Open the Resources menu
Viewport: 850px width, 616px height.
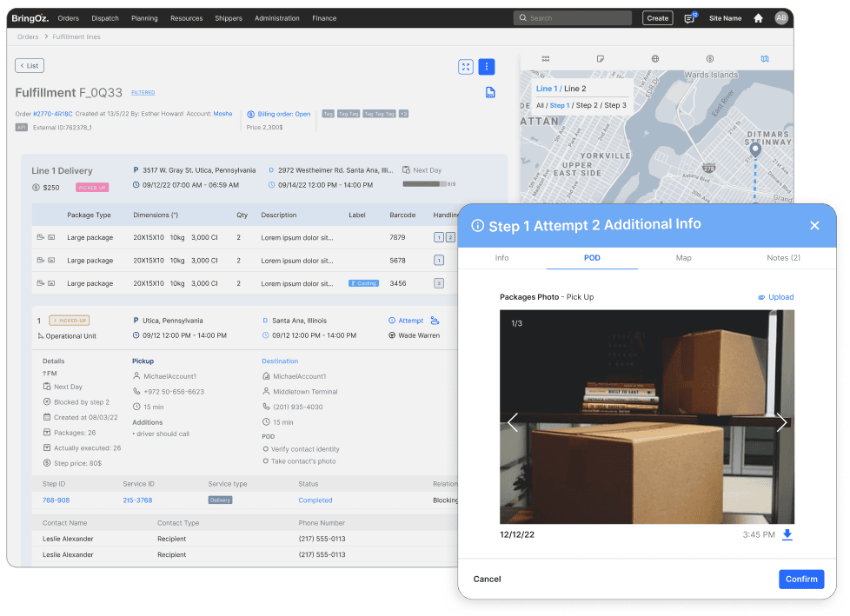pyautogui.click(x=187, y=18)
